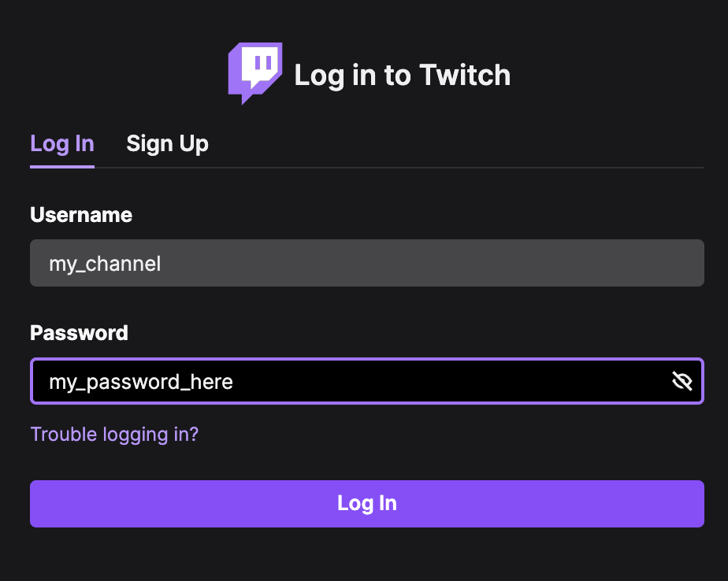Image resolution: width=728 pixels, height=581 pixels.
Task: Click the purple Twitch logo icon
Action: click(x=255, y=73)
